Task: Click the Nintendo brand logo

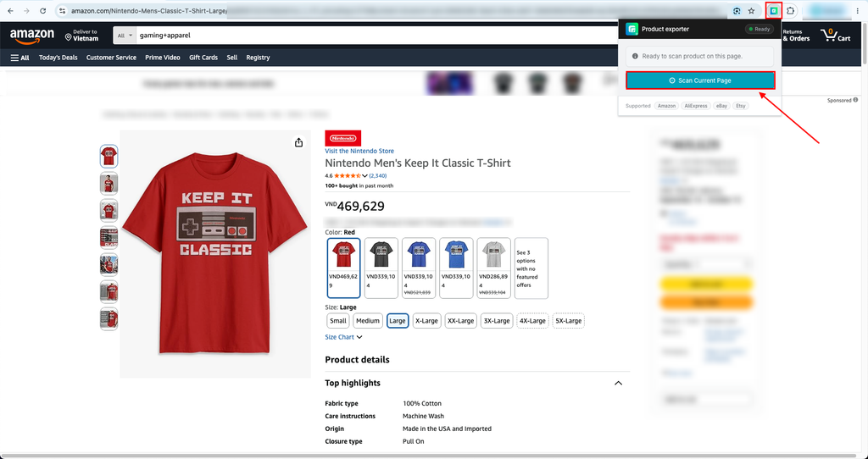Action: (x=343, y=138)
